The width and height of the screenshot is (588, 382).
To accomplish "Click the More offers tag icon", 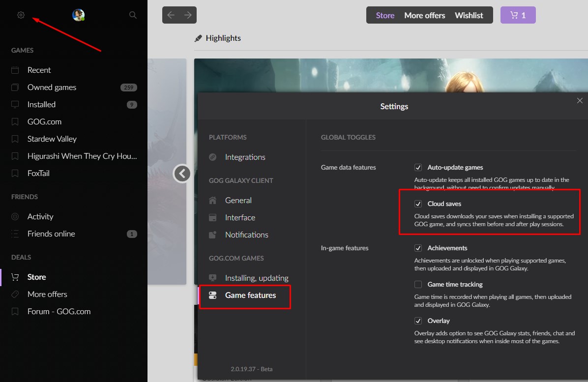I will click(x=15, y=294).
